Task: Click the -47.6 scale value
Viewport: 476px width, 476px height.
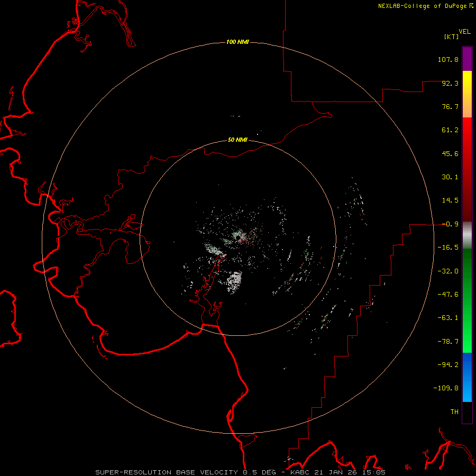Action: 448,295
